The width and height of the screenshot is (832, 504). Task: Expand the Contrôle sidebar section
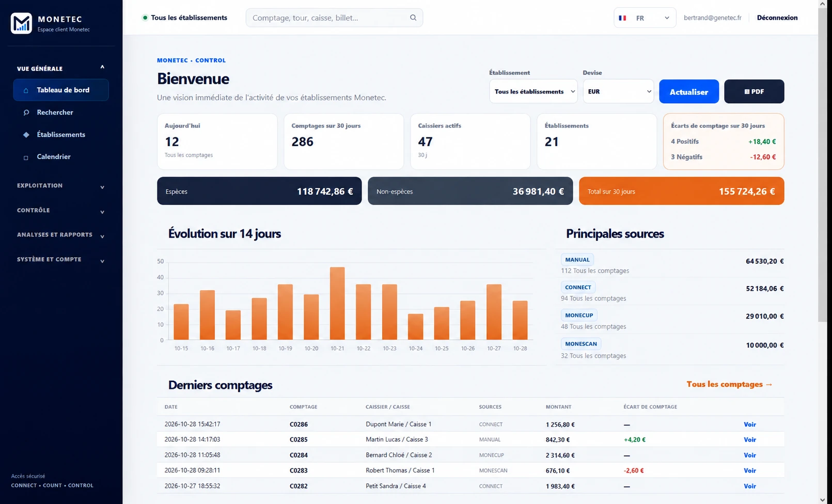(x=60, y=211)
